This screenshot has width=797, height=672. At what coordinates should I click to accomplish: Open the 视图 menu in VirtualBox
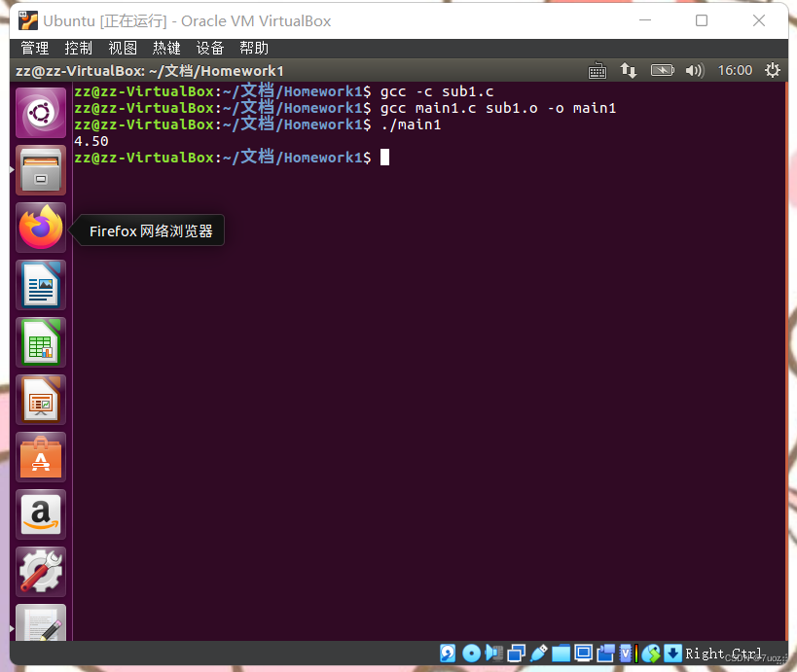[x=123, y=47]
